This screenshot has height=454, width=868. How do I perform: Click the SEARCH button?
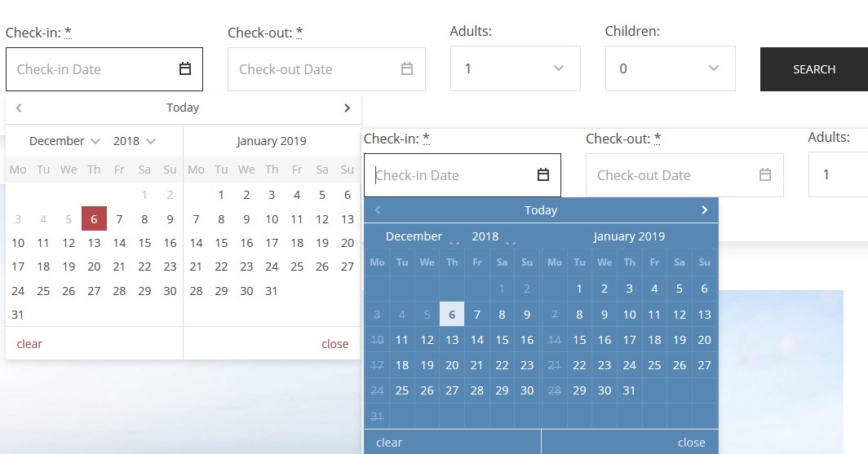(x=814, y=69)
